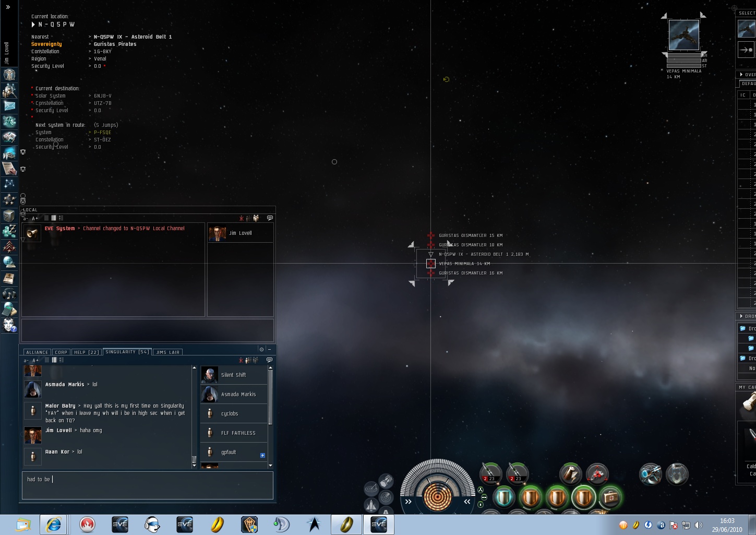Switch Singularity chat to large-portrait display mode
The width and height of the screenshot is (756, 535).
[61, 360]
